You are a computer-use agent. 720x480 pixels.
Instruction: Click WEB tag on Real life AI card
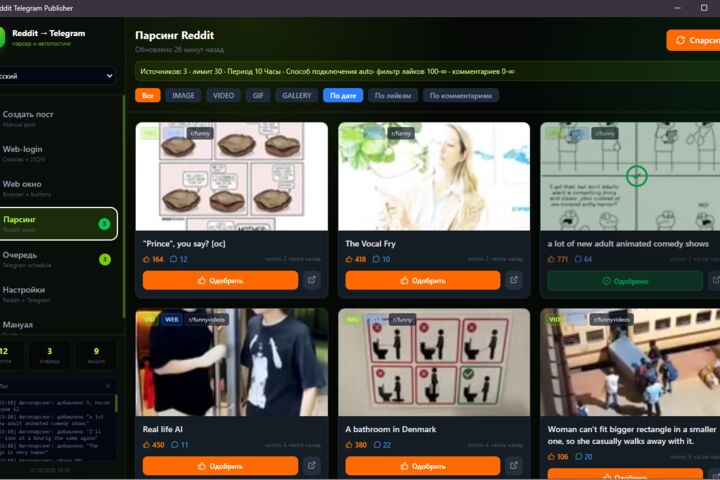coord(172,320)
